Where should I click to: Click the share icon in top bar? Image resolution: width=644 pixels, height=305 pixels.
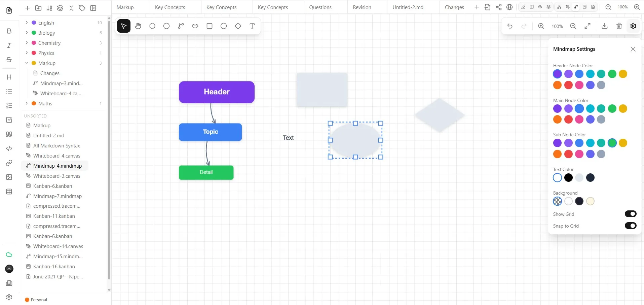click(x=499, y=7)
